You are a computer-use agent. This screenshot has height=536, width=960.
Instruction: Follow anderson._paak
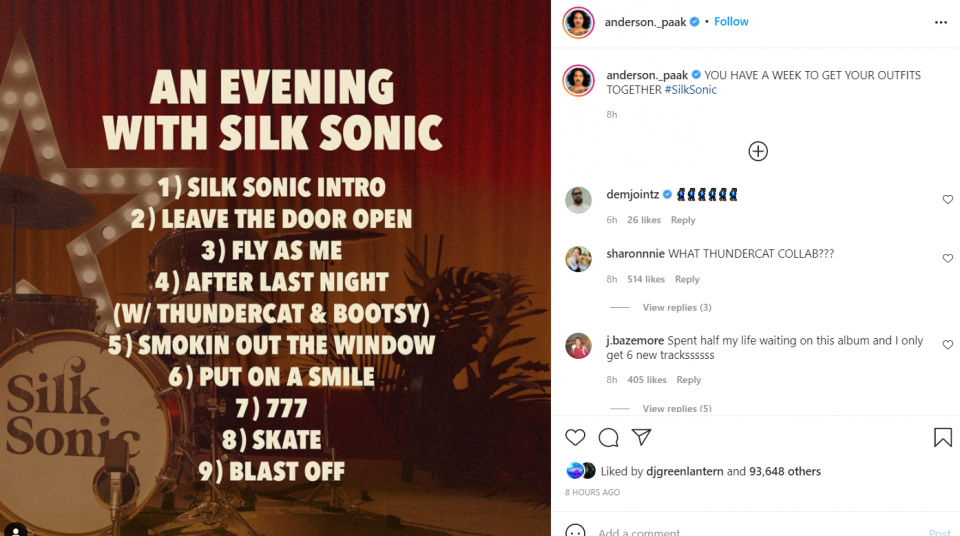point(731,21)
